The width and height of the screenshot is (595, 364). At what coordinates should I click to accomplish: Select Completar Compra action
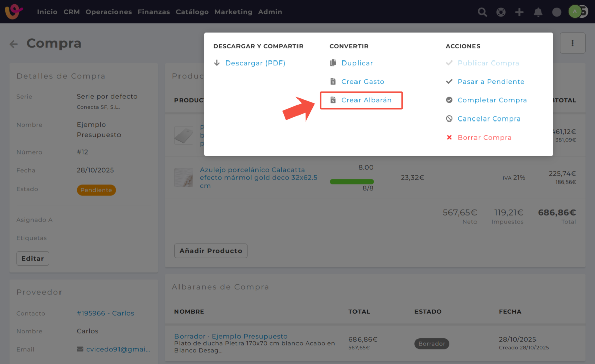pyautogui.click(x=492, y=100)
